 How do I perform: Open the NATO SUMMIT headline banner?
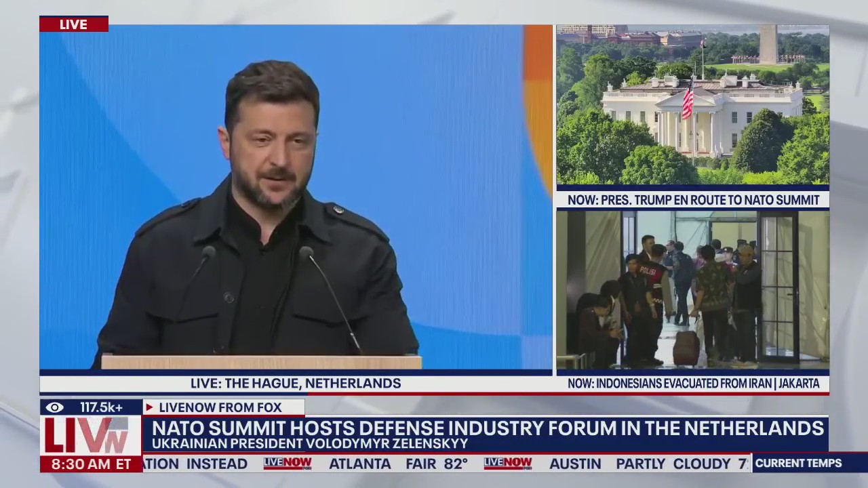pos(487,428)
